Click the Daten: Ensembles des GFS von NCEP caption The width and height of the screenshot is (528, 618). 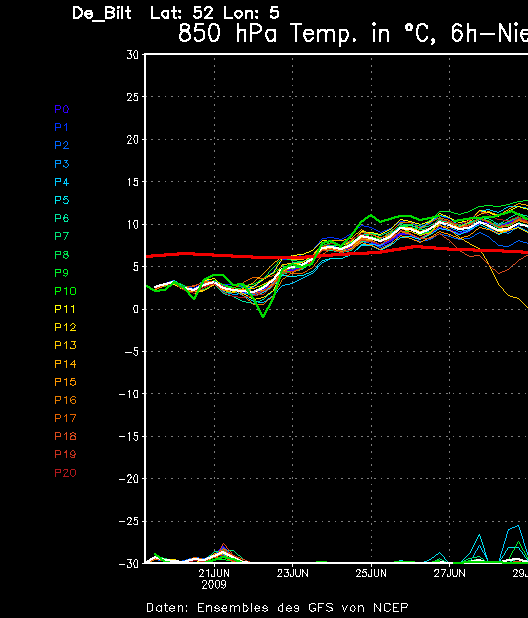tap(277, 607)
